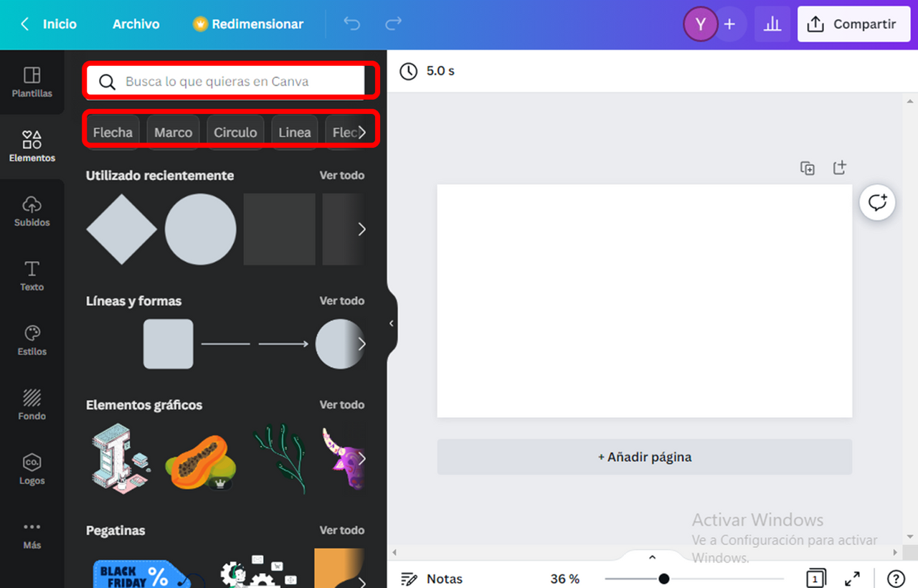The height and width of the screenshot is (588, 918).
Task: Show more lines and shapes
Action: pyautogui.click(x=361, y=344)
